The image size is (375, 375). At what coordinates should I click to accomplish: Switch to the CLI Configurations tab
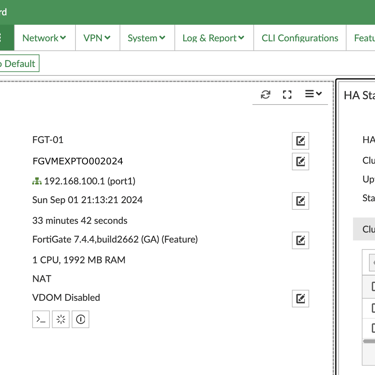300,38
